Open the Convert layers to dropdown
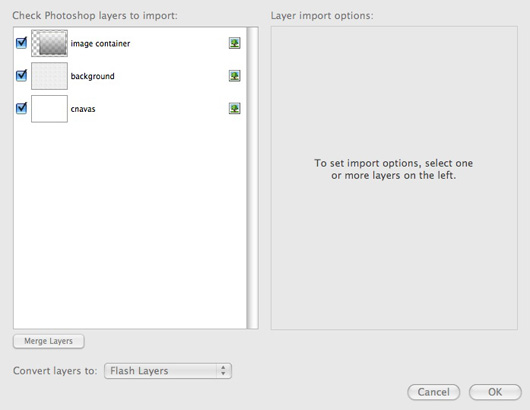Screen dimensions: 530x410 168,371
